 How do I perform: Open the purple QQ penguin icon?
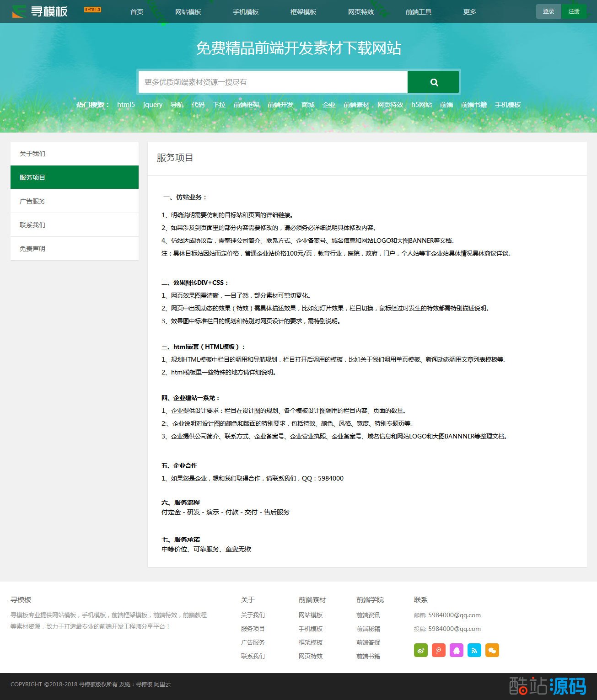pos(456,650)
